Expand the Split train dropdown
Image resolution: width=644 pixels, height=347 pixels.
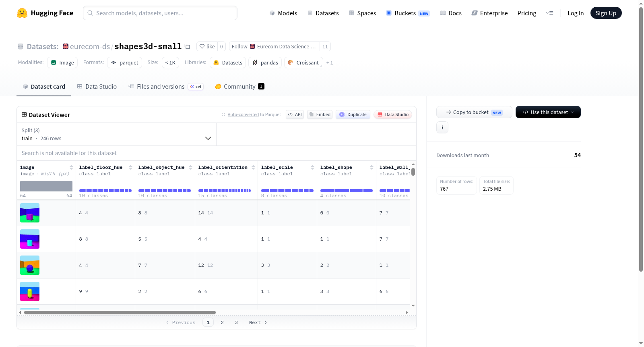[116, 134]
